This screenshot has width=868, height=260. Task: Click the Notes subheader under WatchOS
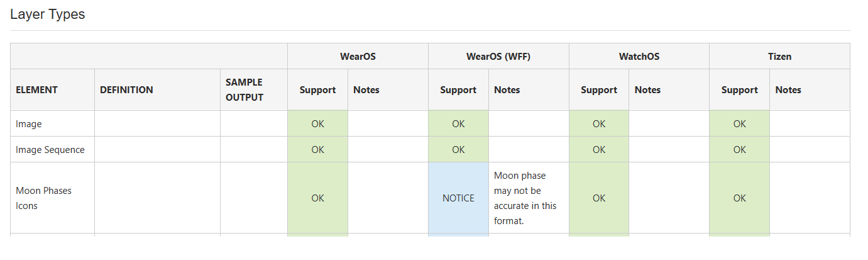pyautogui.click(x=647, y=90)
